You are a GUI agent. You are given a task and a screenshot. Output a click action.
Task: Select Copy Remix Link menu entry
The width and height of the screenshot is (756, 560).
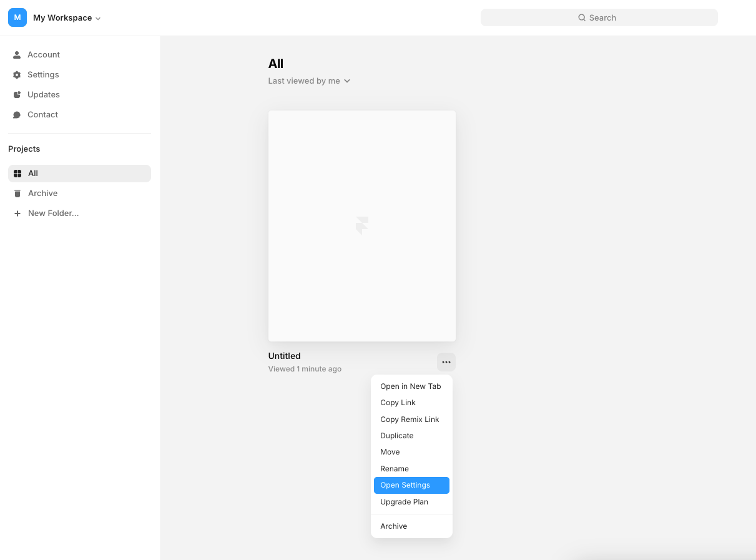tap(411, 420)
